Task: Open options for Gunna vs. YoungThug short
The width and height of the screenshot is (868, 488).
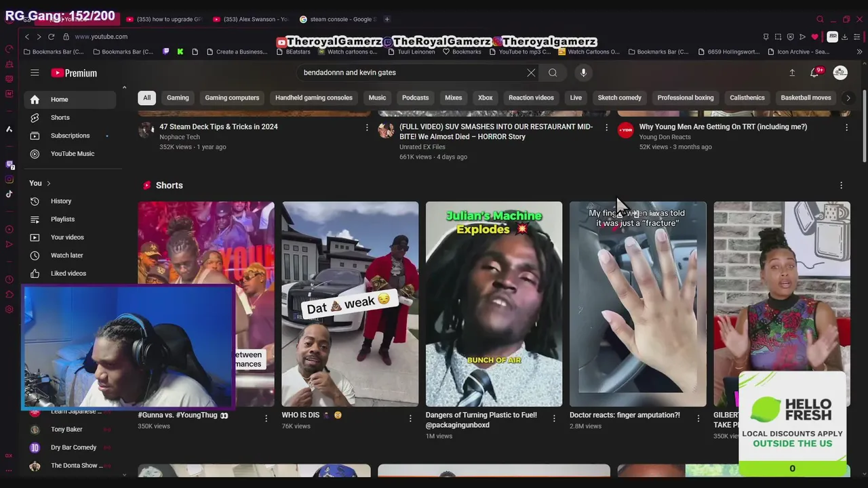Action: (x=266, y=418)
